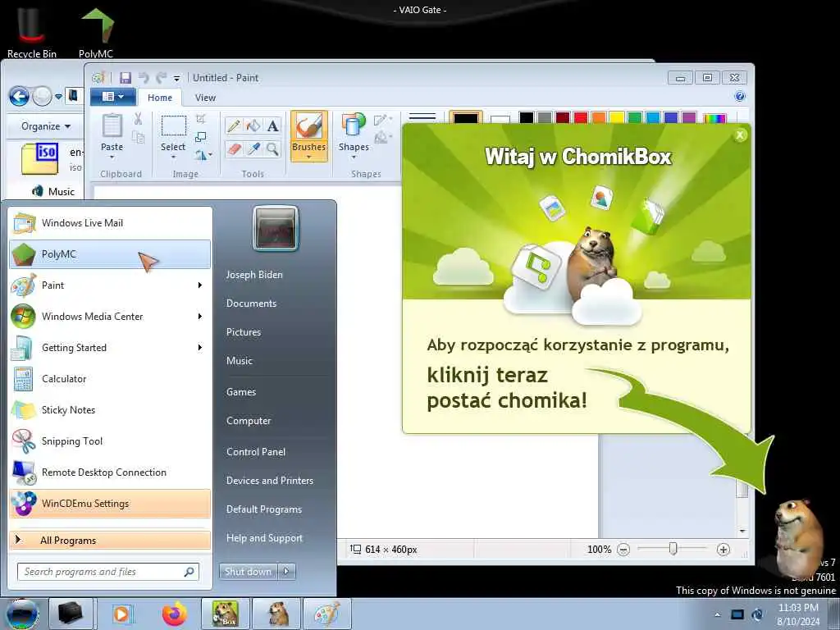840x630 pixels.
Task: Open Calculator from Start menu
Action: click(x=111, y=379)
